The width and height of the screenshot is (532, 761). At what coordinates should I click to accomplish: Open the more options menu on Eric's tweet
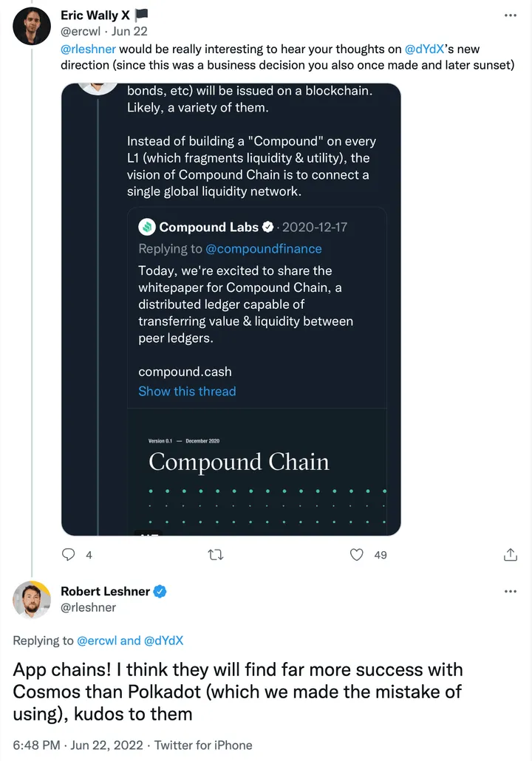point(510,15)
